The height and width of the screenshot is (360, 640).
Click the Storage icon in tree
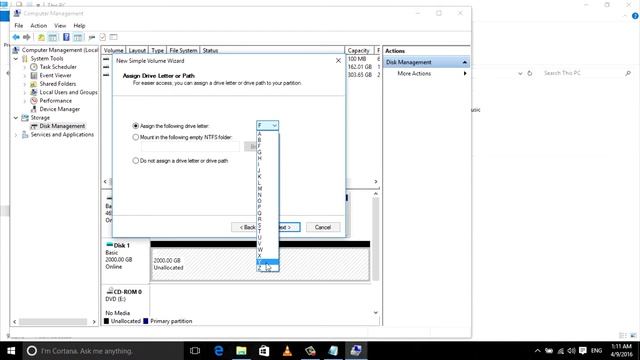coord(25,118)
